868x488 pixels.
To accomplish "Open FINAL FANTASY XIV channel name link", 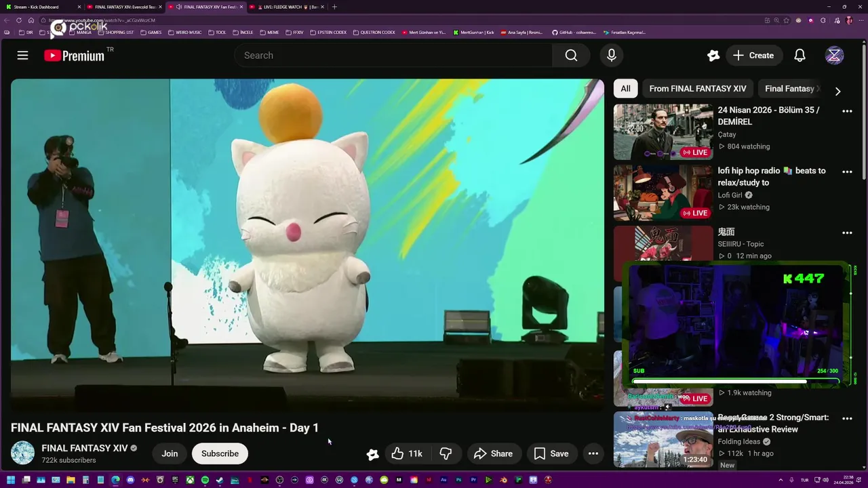I will 85,448.
